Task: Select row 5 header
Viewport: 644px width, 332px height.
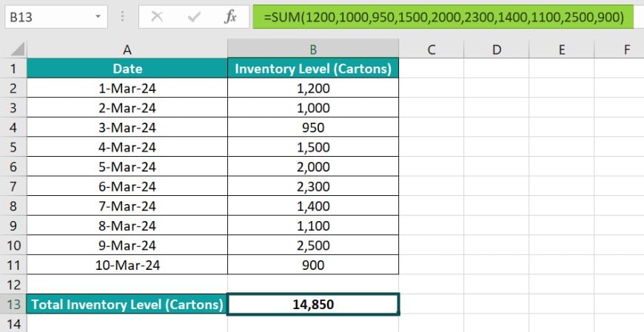Action: (x=13, y=147)
